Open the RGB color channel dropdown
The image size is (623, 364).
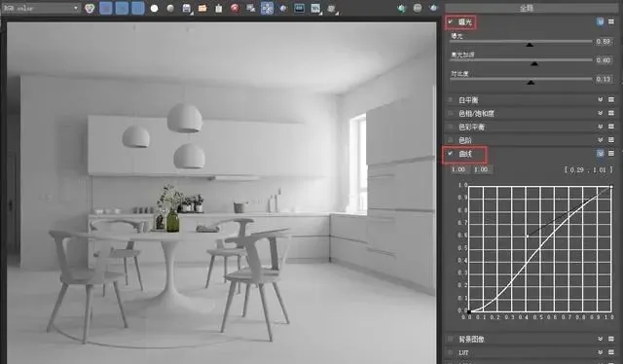[40, 8]
